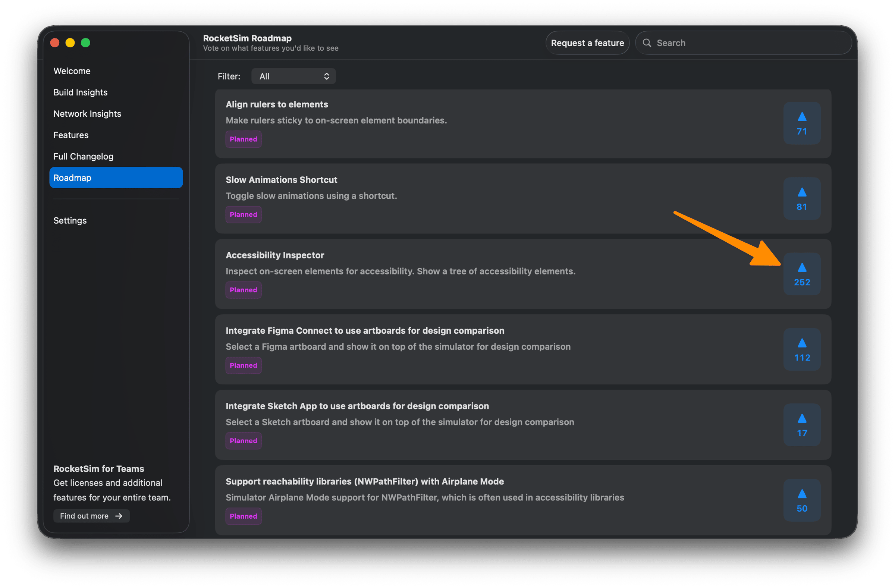
Task: Open the Welcome sidebar section
Action: 72,71
